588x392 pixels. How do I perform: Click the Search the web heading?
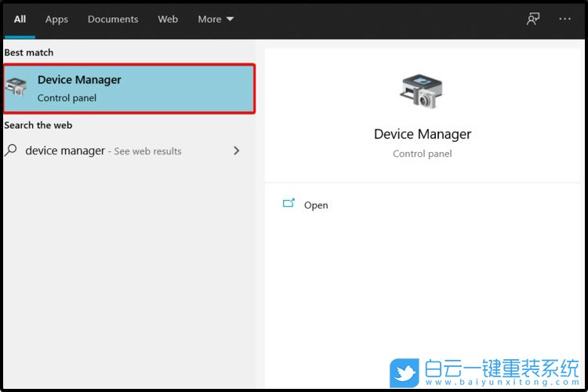38,125
